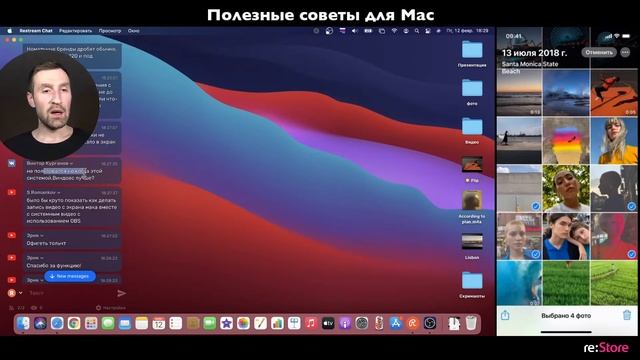640x360 pixels.
Task: Click the message saying Спасибо за функцию!
Action: (54, 266)
